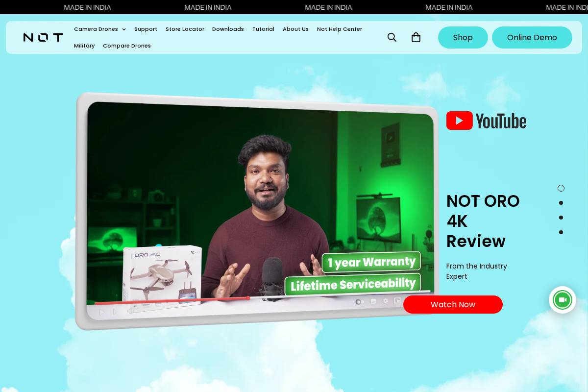Go to the Military page
This screenshot has width=588, height=392.
pos(84,46)
